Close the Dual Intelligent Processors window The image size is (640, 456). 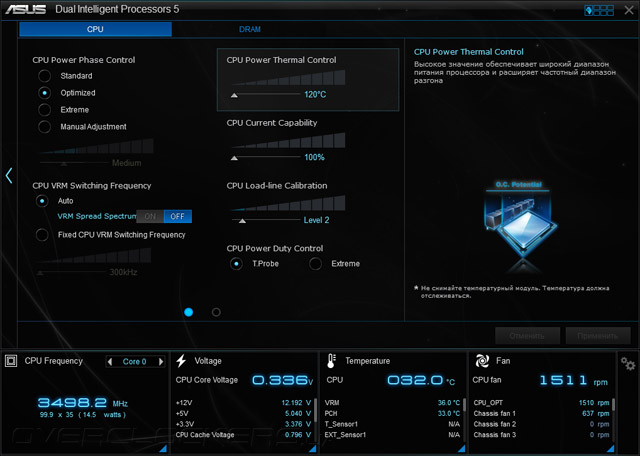629,10
